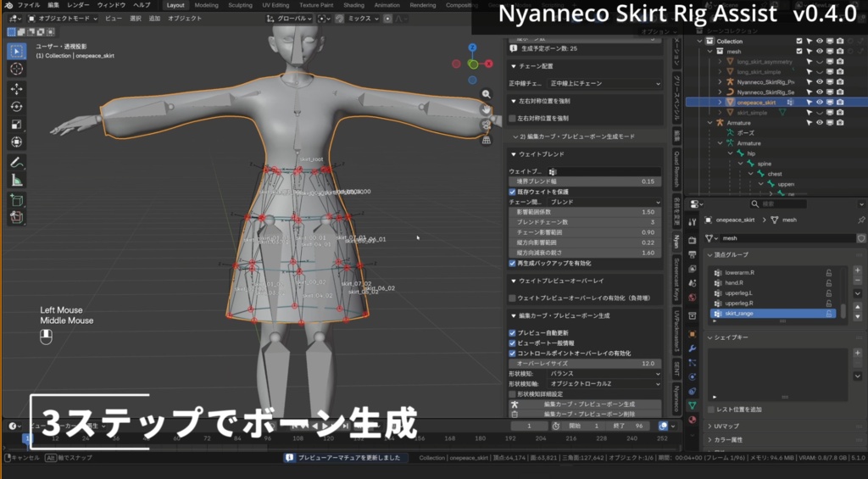Click the properties 検索 search field
The width and height of the screenshot is (868, 479).
pyautogui.click(x=778, y=203)
